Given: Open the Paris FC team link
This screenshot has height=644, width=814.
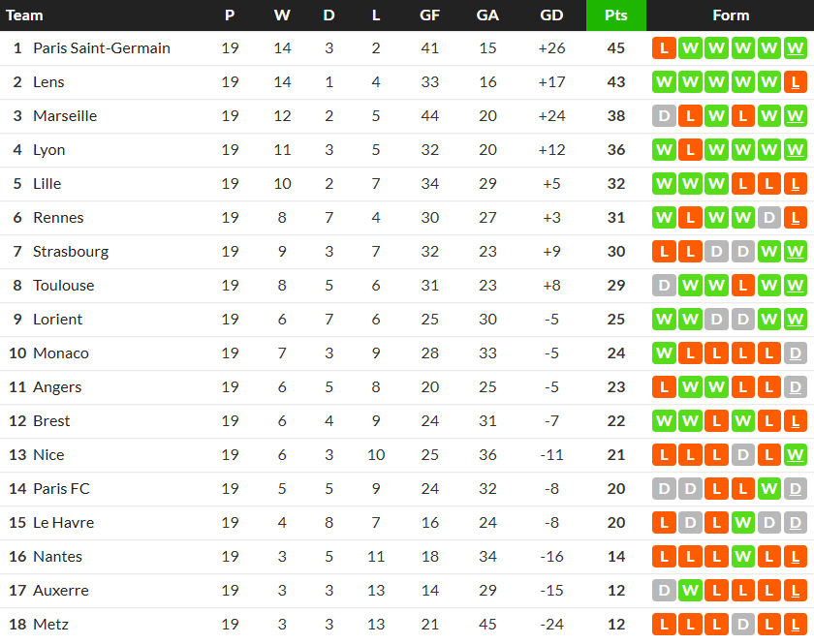Looking at the screenshot, I should 61,489.
